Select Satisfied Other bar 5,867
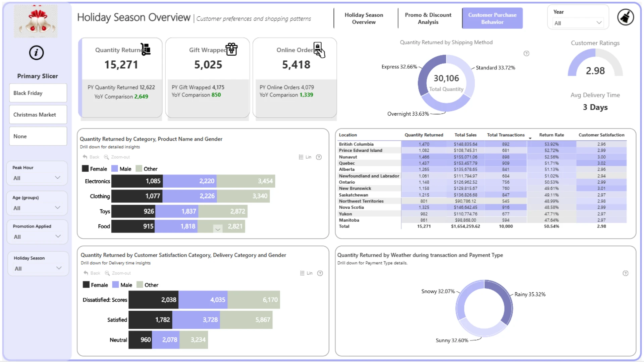The width and height of the screenshot is (644, 362). click(x=246, y=320)
